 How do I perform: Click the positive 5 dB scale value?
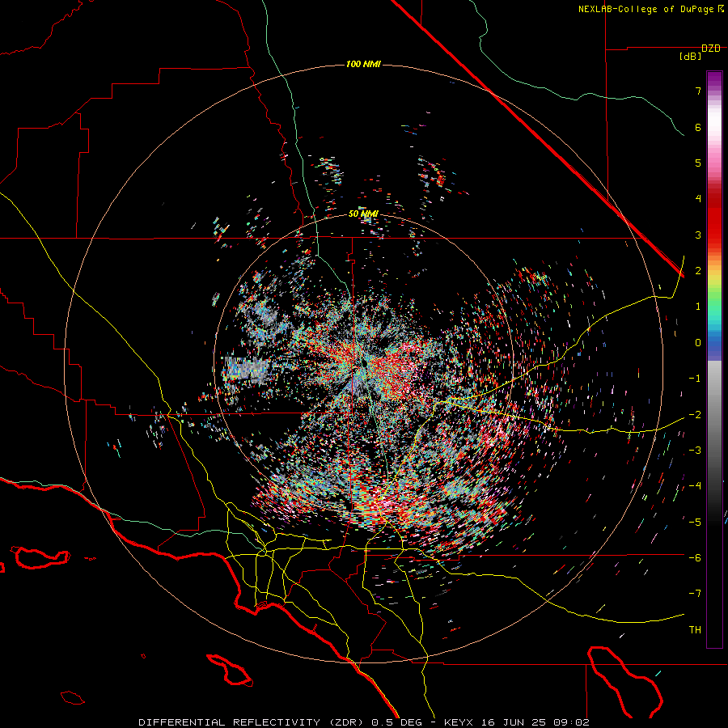click(x=698, y=163)
